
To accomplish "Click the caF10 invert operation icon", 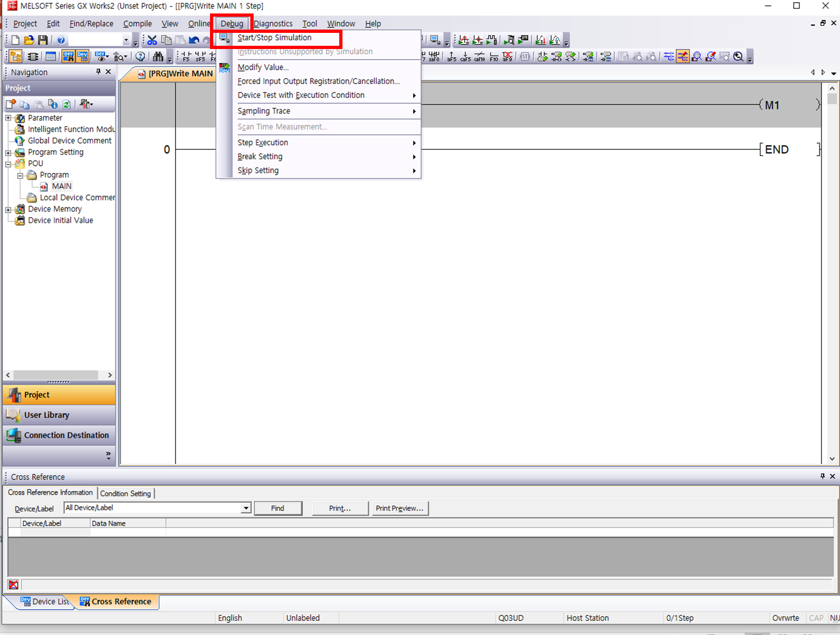I will (480, 57).
